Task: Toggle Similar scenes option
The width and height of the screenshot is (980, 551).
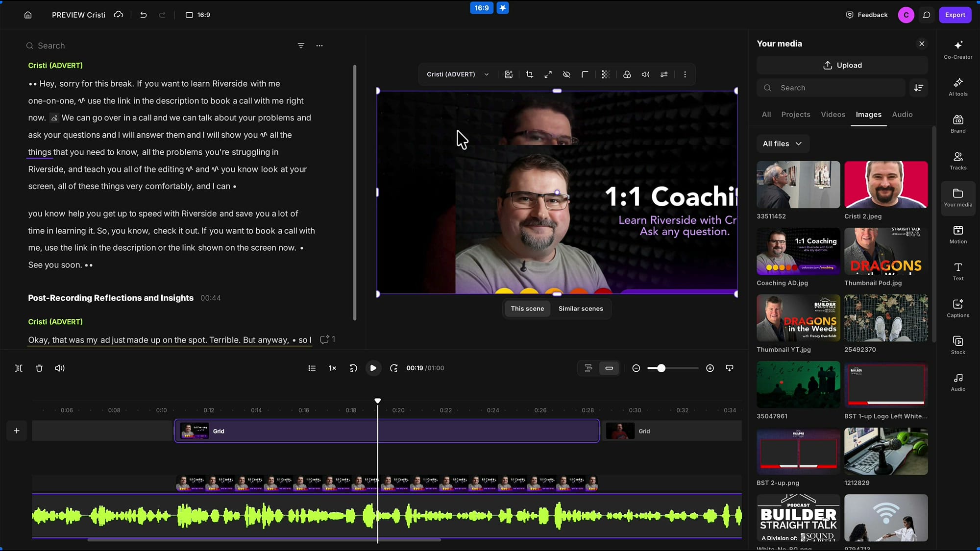Action: tap(581, 309)
